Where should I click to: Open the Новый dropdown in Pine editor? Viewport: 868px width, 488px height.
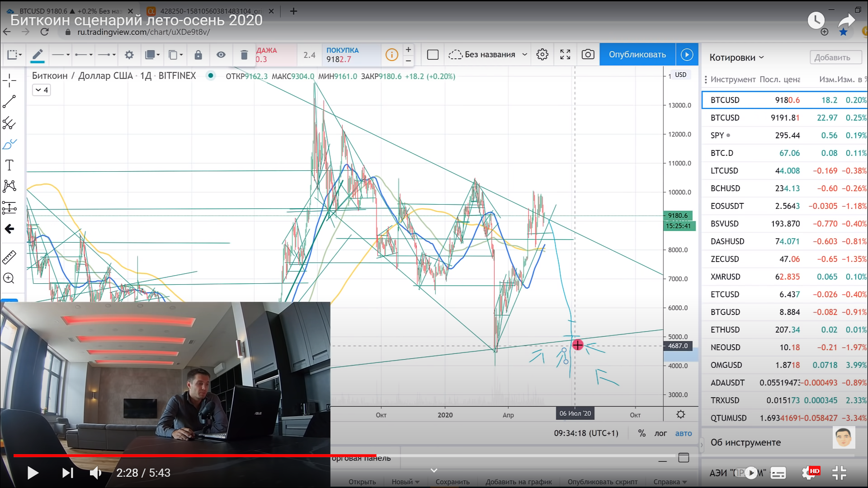tap(406, 482)
